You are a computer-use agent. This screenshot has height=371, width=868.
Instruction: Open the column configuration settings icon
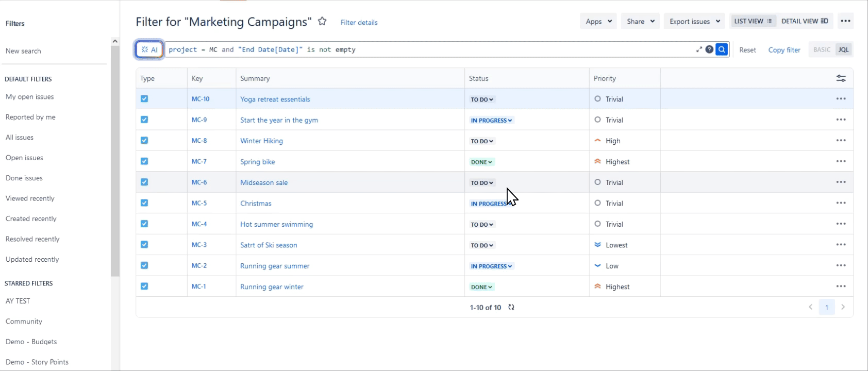pos(841,78)
